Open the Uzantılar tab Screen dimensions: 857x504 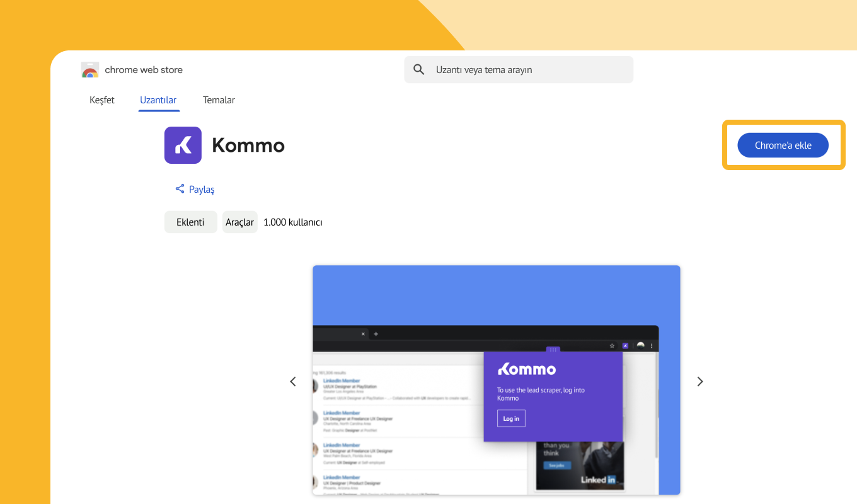(x=158, y=100)
